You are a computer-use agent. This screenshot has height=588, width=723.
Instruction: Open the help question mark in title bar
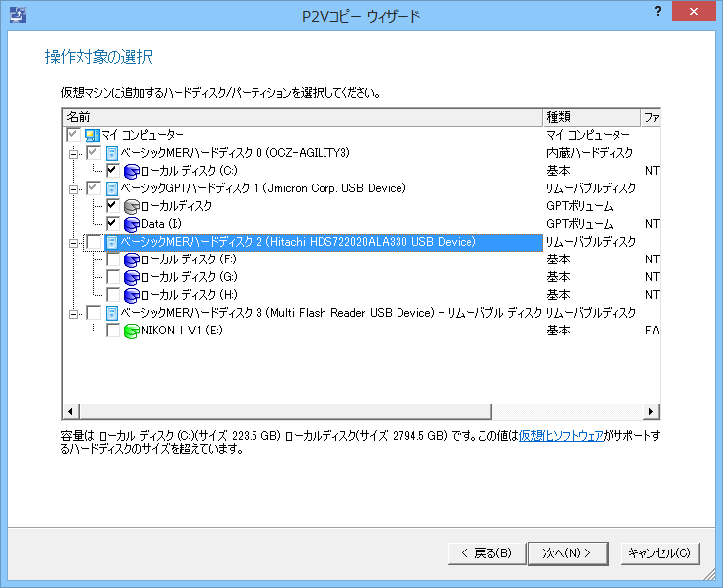[658, 12]
